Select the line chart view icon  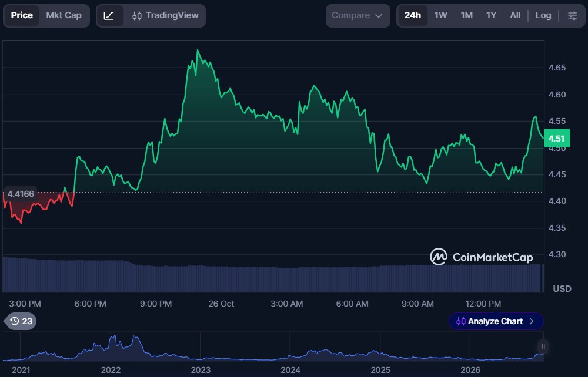109,16
